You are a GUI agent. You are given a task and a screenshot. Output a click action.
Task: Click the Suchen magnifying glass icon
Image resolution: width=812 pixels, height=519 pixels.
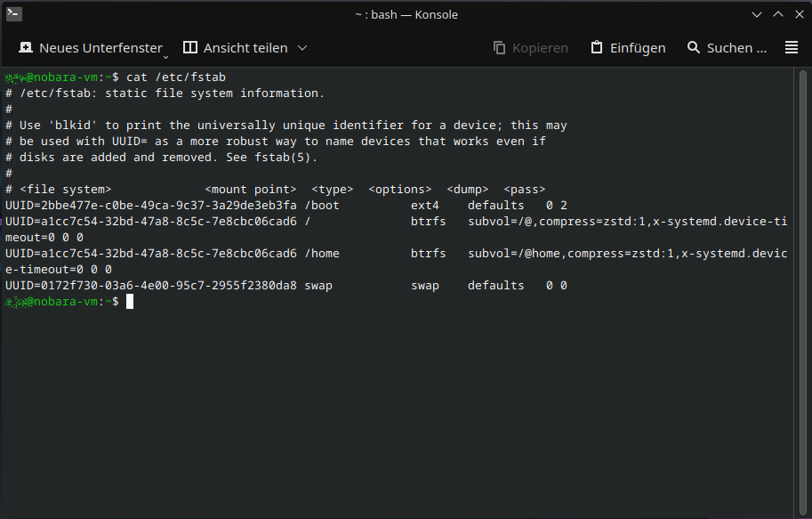(694, 48)
